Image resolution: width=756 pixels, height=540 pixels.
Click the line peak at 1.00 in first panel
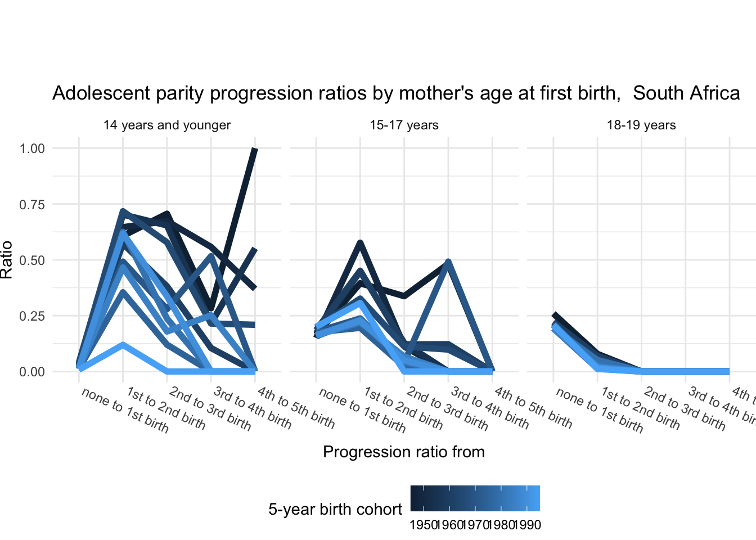pos(255,150)
